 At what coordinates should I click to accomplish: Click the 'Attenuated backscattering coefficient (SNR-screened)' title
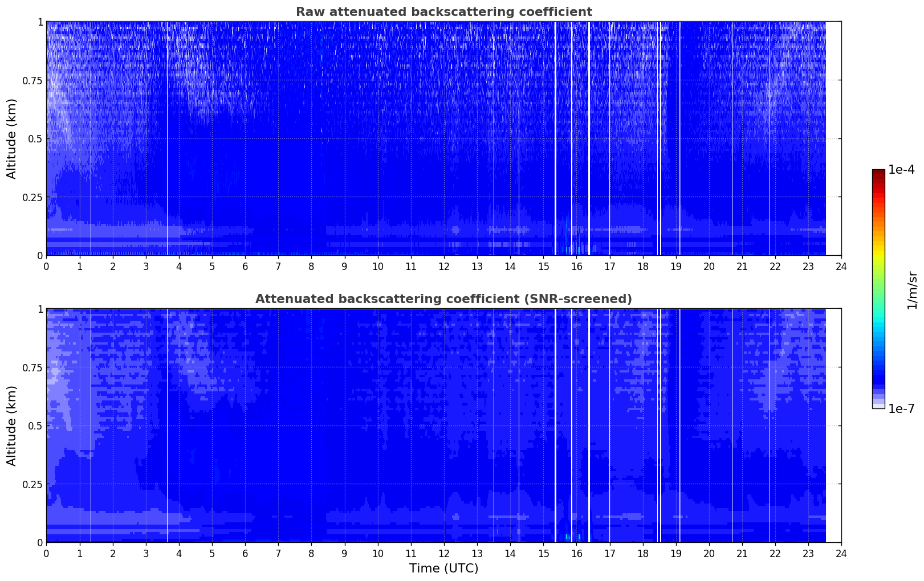pos(443,299)
